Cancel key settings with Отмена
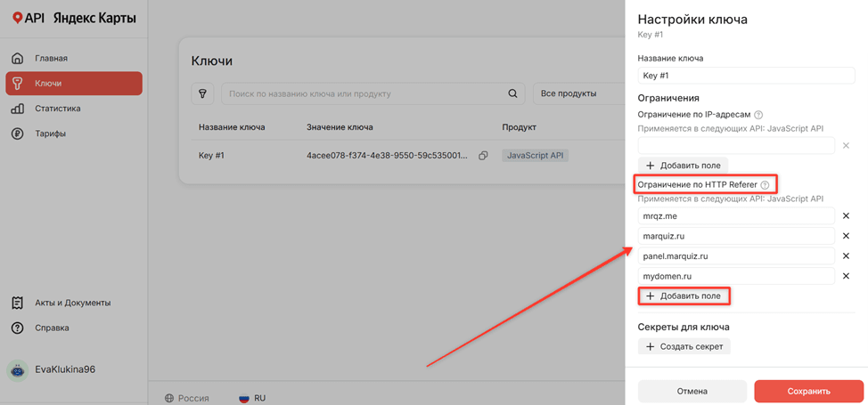This screenshot has width=868, height=405. click(x=692, y=391)
